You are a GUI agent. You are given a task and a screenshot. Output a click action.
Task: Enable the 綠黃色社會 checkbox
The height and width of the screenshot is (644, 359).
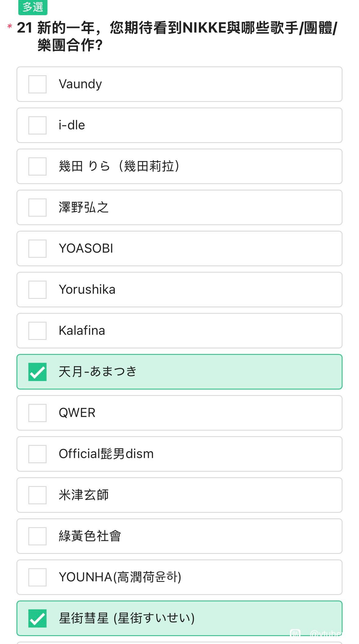37,536
